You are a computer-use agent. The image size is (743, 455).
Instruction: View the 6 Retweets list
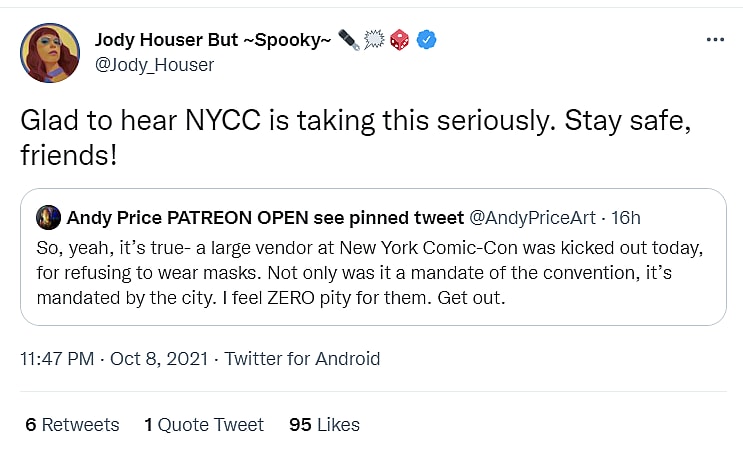(72, 424)
